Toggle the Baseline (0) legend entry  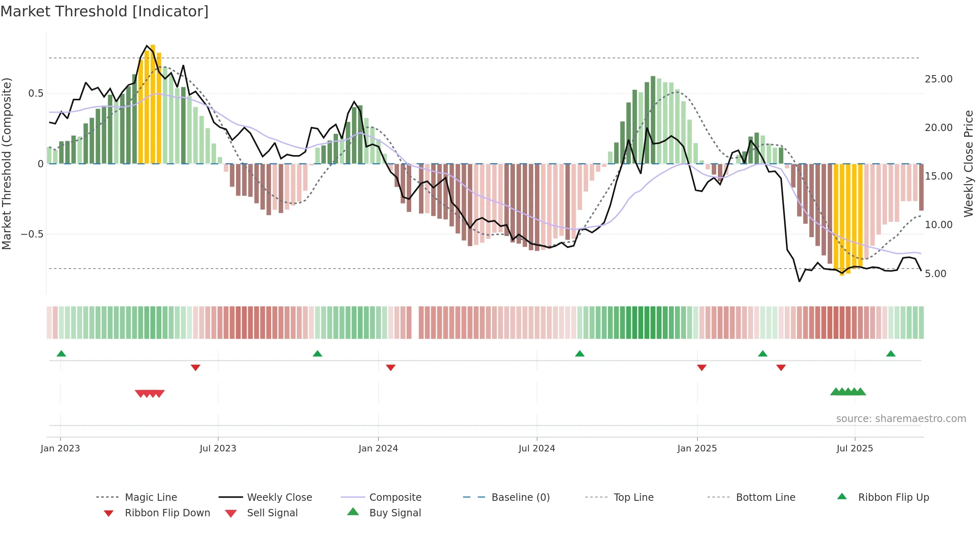(x=506, y=497)
